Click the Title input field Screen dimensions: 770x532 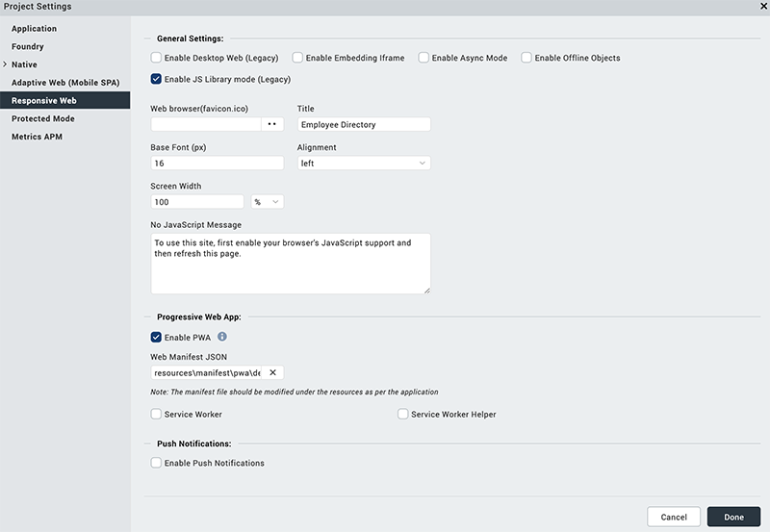click(364, 125)
